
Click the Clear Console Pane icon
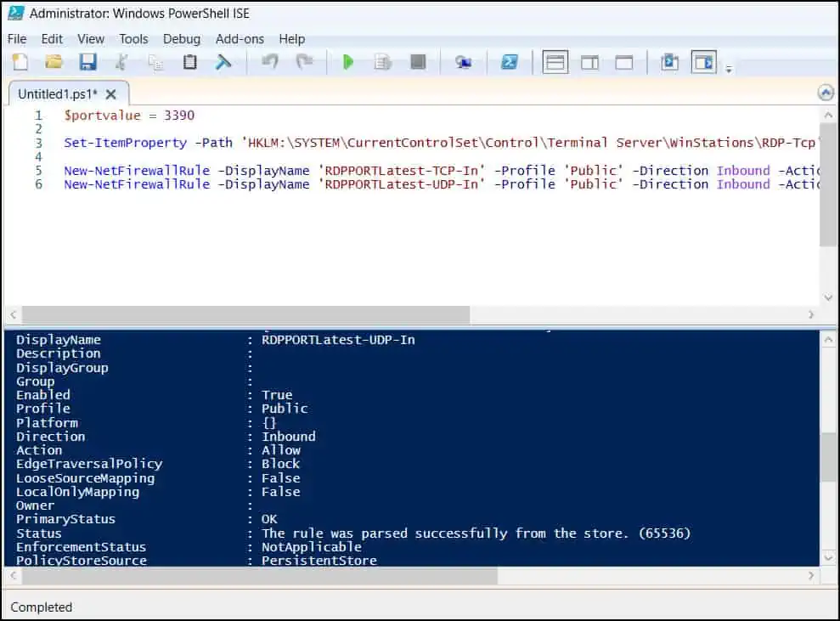[x=223, y=62]
